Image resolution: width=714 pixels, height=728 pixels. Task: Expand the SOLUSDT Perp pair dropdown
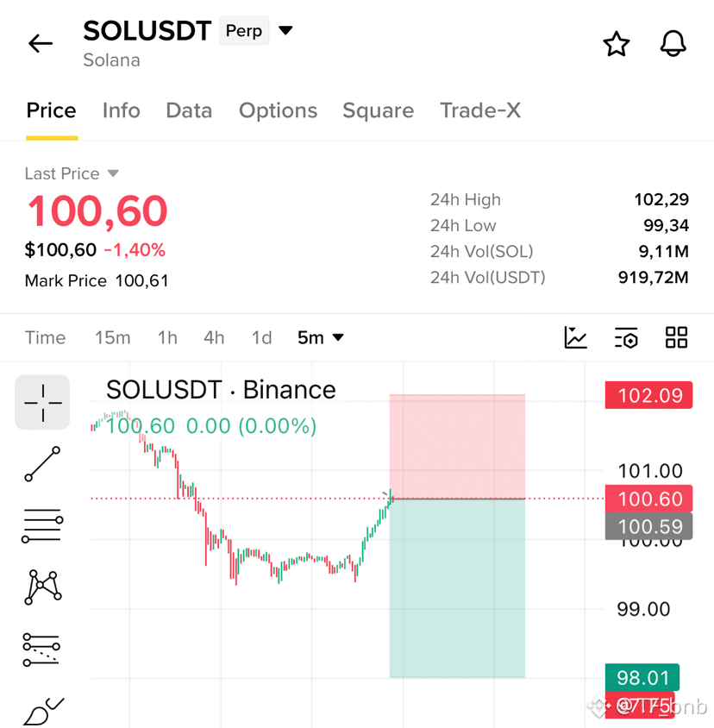[285, 31]
